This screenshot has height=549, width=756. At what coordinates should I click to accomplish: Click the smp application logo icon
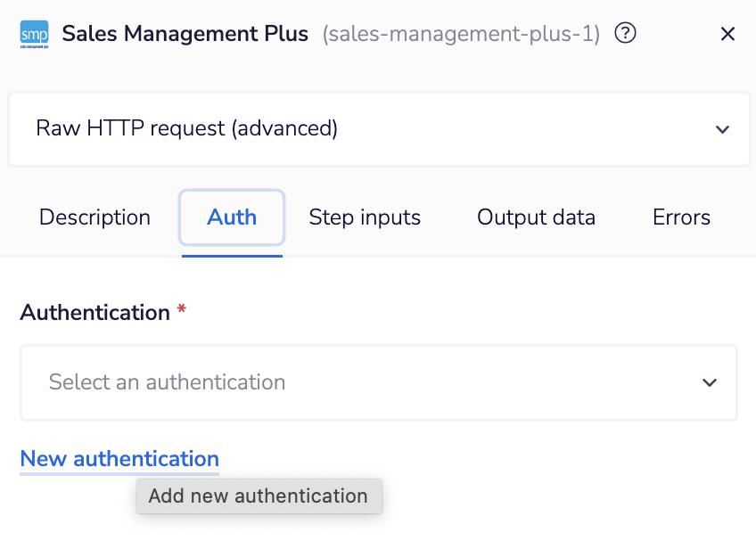tap(33, 34)
